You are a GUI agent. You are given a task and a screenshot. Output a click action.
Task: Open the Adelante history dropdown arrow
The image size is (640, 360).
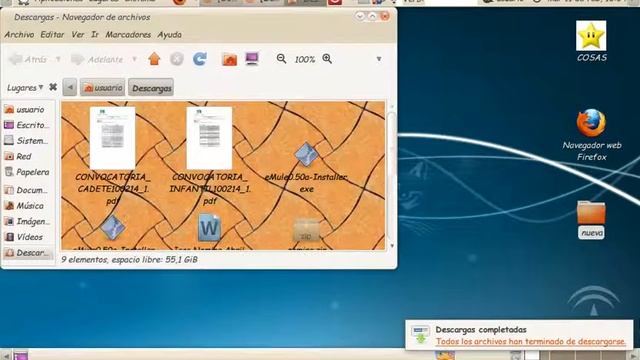[135, 60]
